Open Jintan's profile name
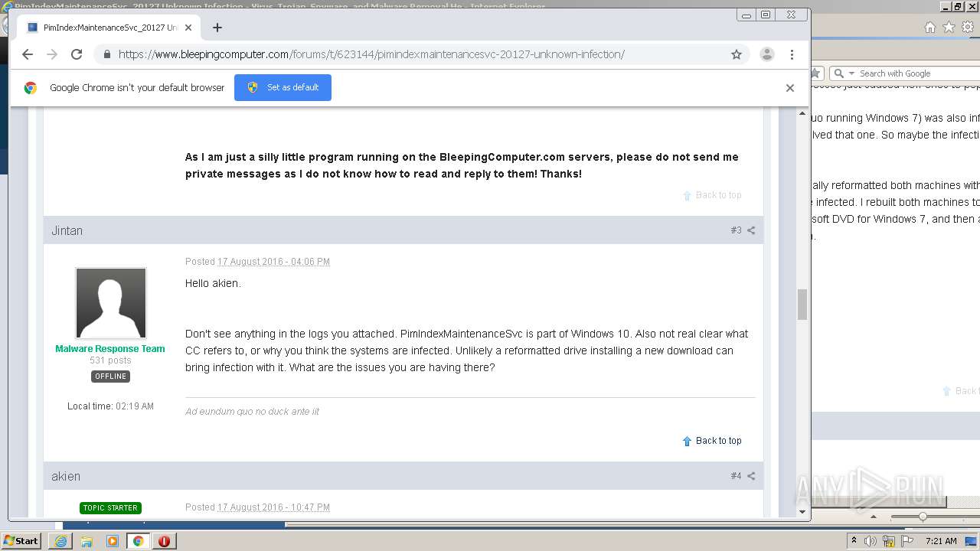980x551 pixels. (x=67, y=230)
